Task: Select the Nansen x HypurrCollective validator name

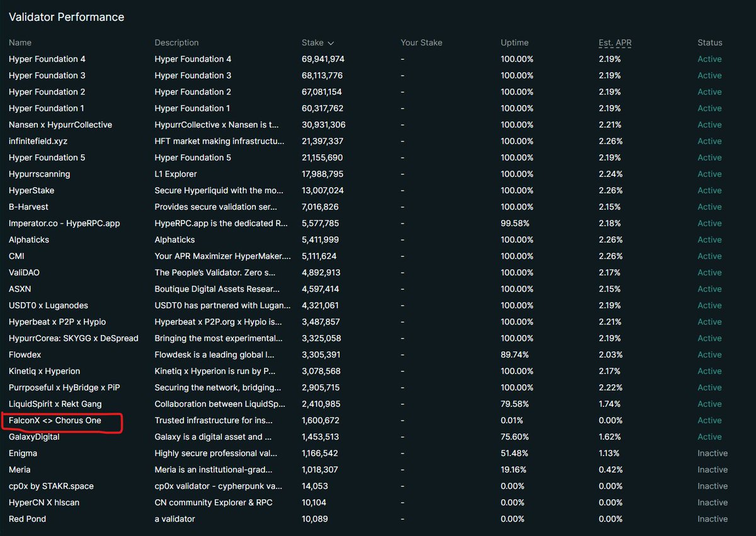Action: pos(60,125)
